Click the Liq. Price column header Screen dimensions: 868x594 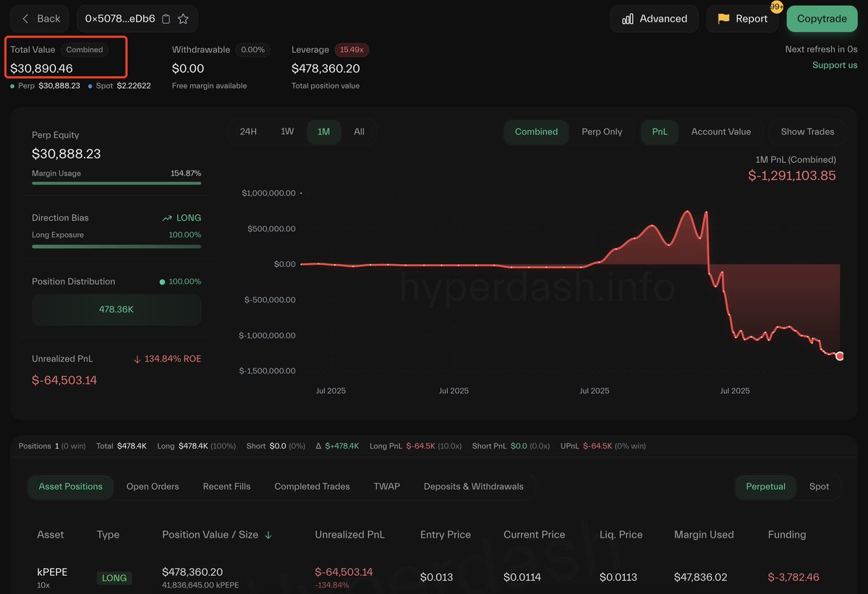coord(621,535)
